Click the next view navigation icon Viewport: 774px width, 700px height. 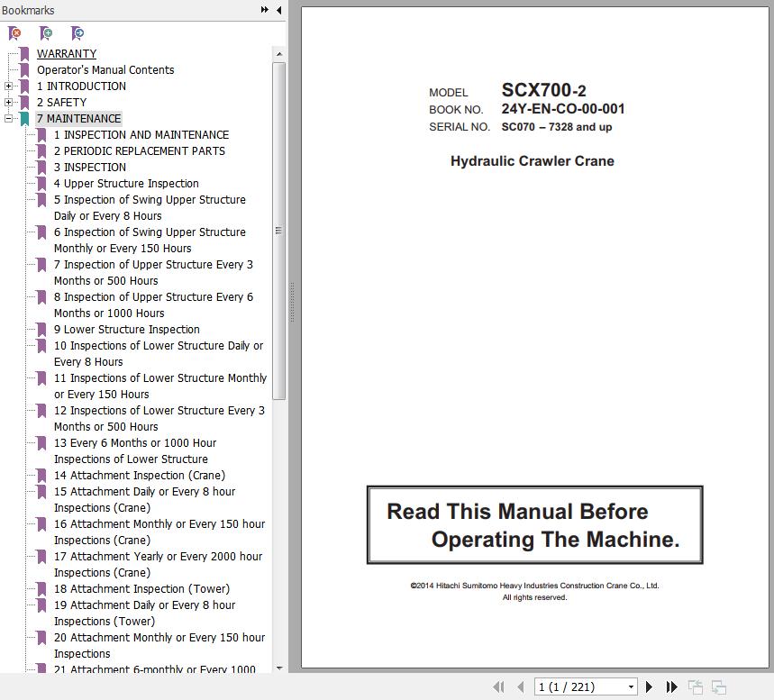coord(719,686)
